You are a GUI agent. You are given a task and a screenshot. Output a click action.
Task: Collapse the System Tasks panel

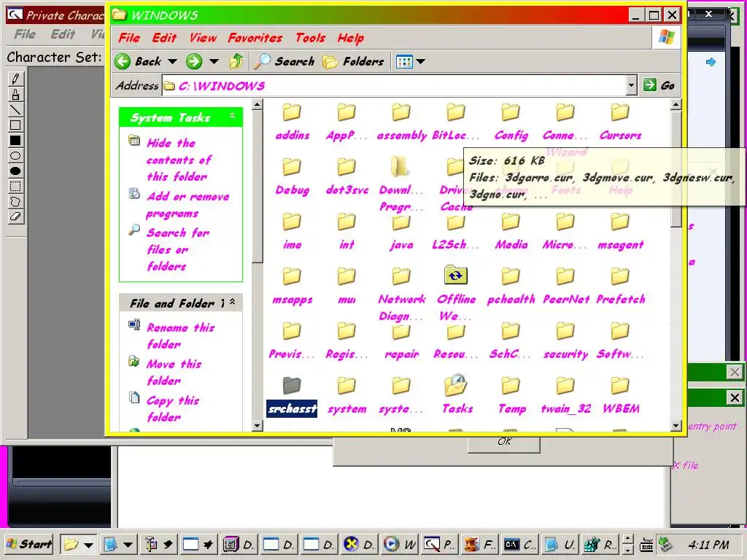point(233,116)
